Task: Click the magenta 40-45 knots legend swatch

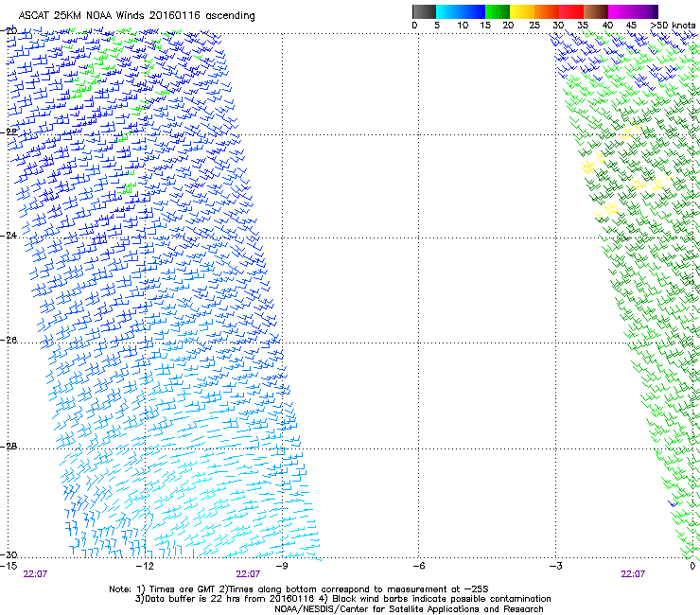Action: coord(621,11)
